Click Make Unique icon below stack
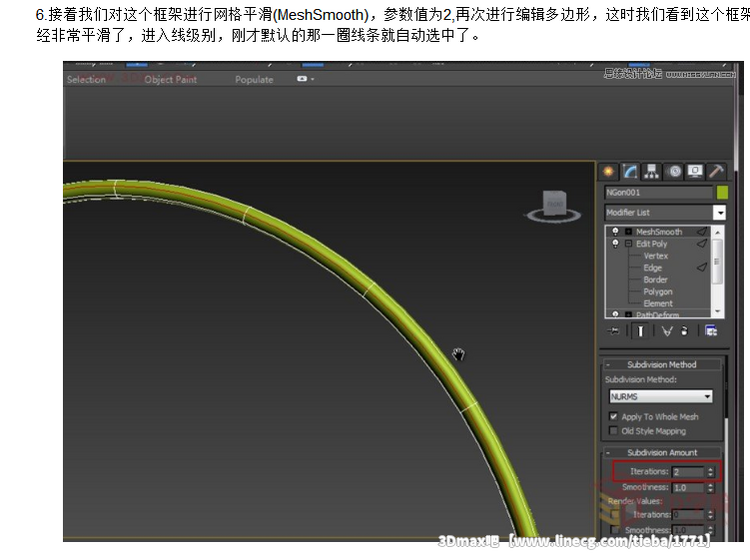The width and height of the screenshot is (750, 560). coord(667,331)
